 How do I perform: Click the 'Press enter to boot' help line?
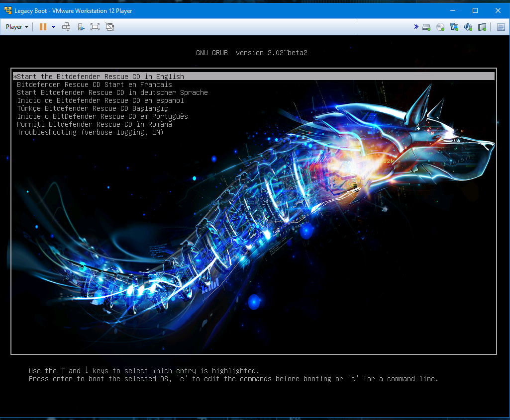click(x=233, y=379)
